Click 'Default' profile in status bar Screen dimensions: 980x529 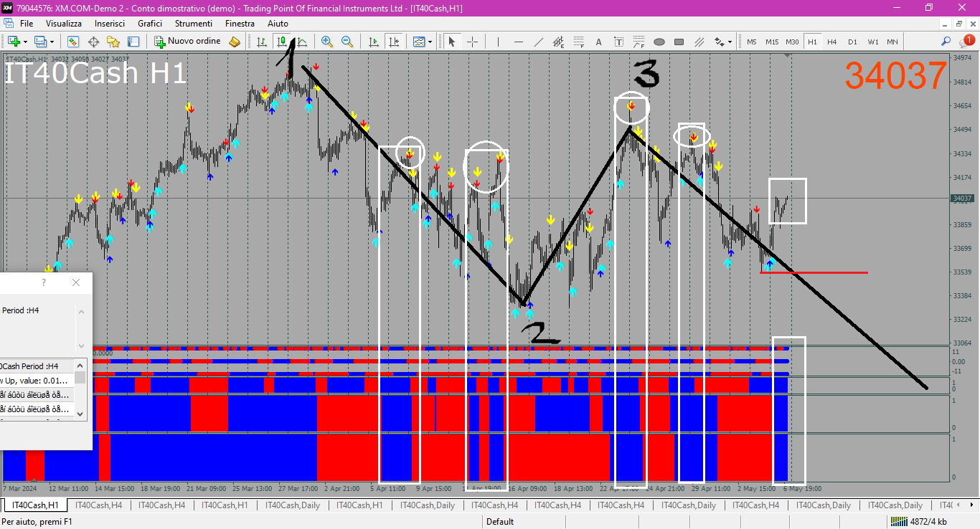tap(500, 522)
